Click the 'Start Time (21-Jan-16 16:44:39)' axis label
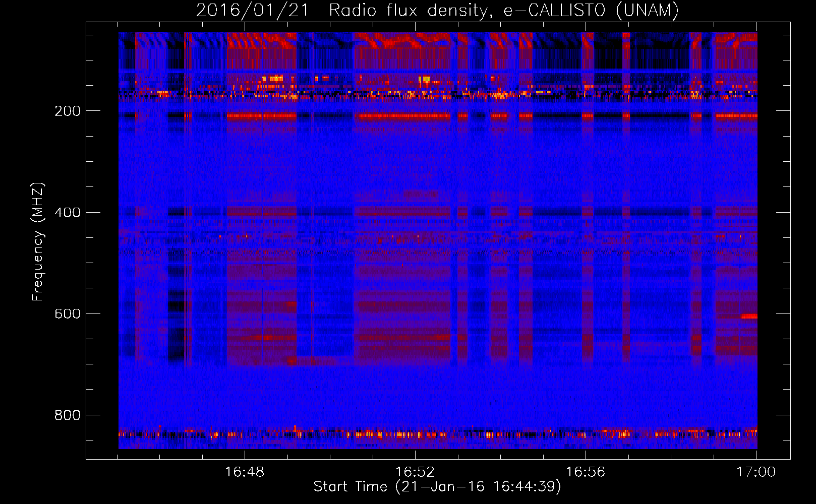Viewport: 816px width, 504px height. click(437, 487)
